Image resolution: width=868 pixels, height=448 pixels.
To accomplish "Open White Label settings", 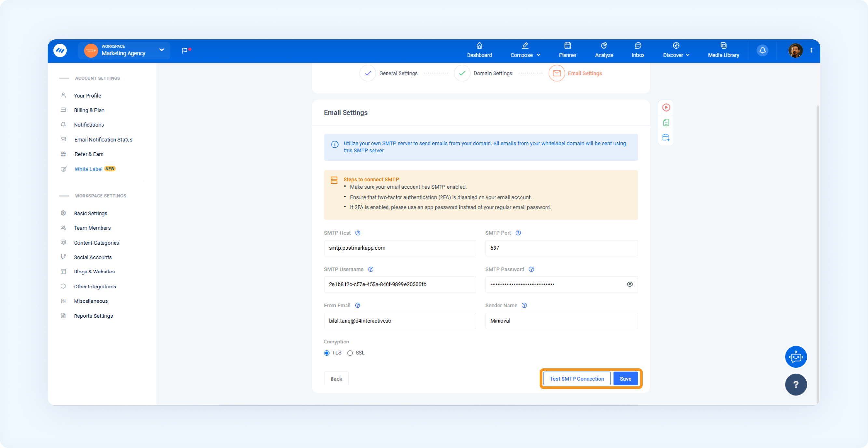I will point(88,169).
